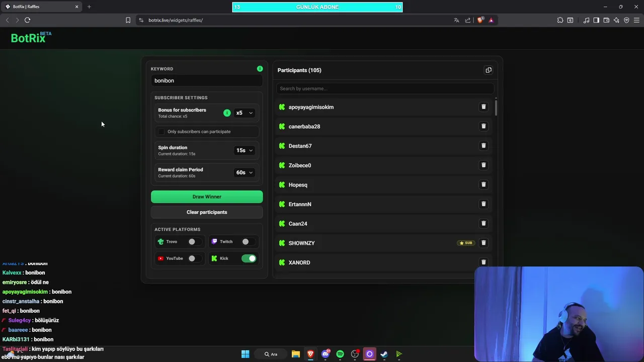Click the search by username field
This screenshot has height=362, width=644.
pyautogui.click(x=385, y=88)
